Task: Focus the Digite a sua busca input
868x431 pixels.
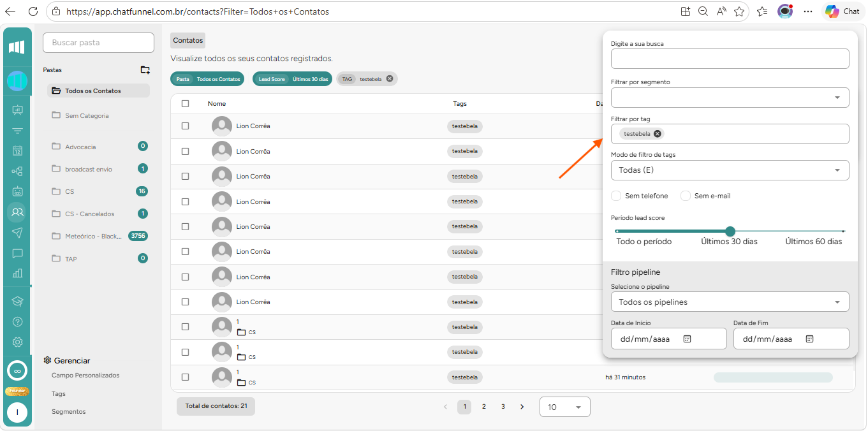Action: click(730, 59)
